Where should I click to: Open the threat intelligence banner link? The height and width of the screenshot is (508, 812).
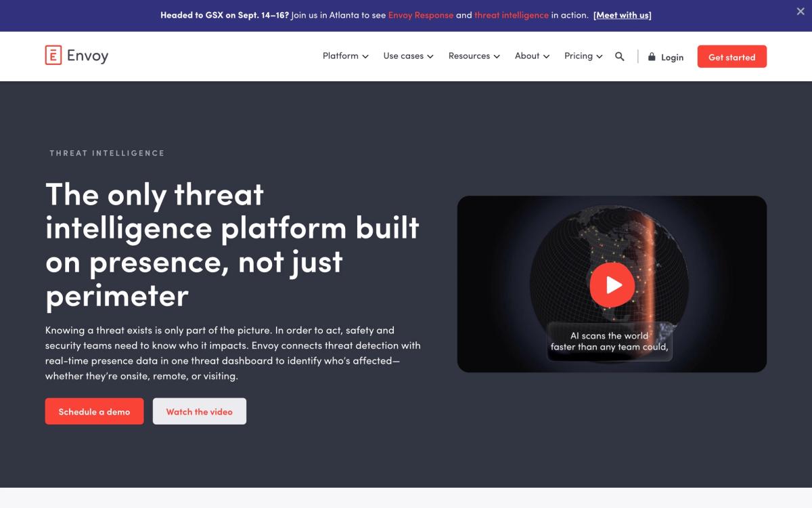coord(512,15)
